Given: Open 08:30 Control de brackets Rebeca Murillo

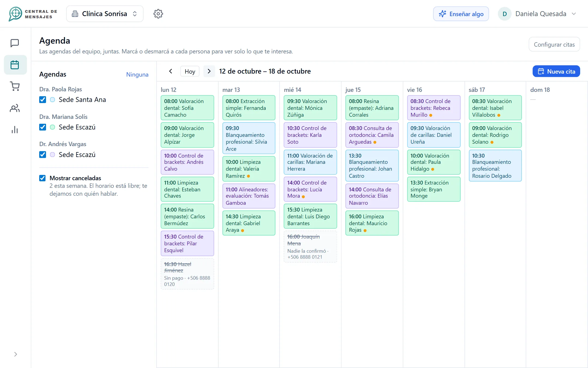Looking at the screenshot, I should coord(434,108).
